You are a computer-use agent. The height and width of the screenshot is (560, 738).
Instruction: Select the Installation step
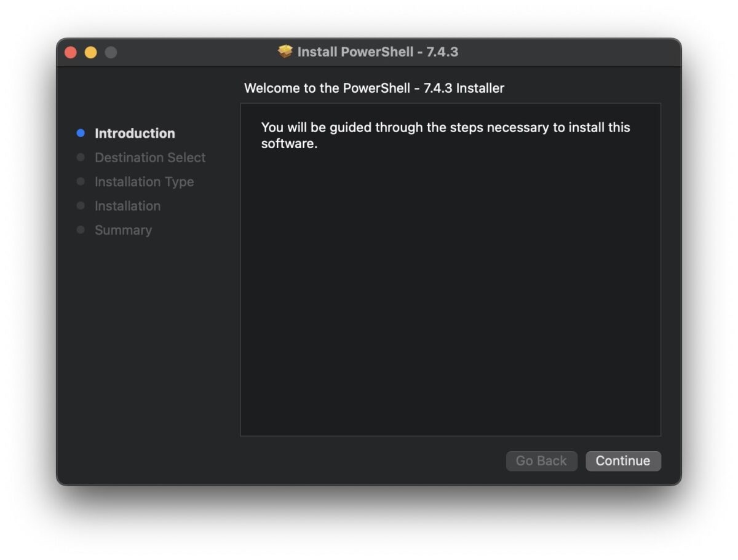click(127, 205)
